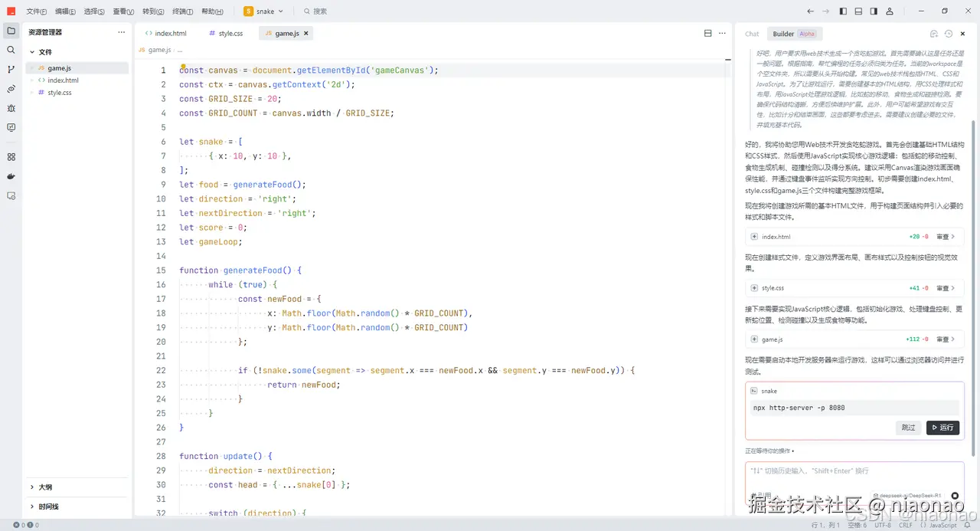Toggle the right AI sidebar layout icon
This screenshot has height=531, width=980.
pyautogui.click(x=874, y=11)
